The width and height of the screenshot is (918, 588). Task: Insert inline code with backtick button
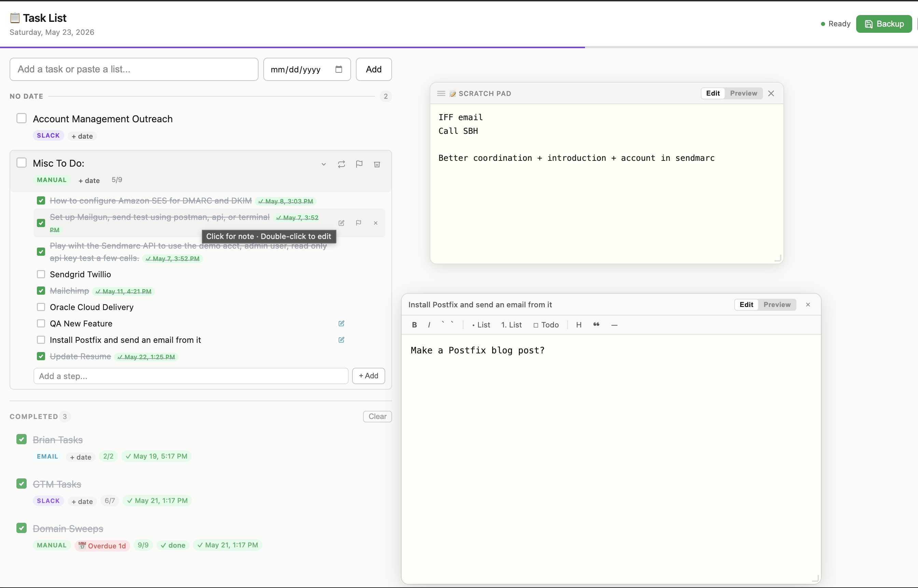447,325
